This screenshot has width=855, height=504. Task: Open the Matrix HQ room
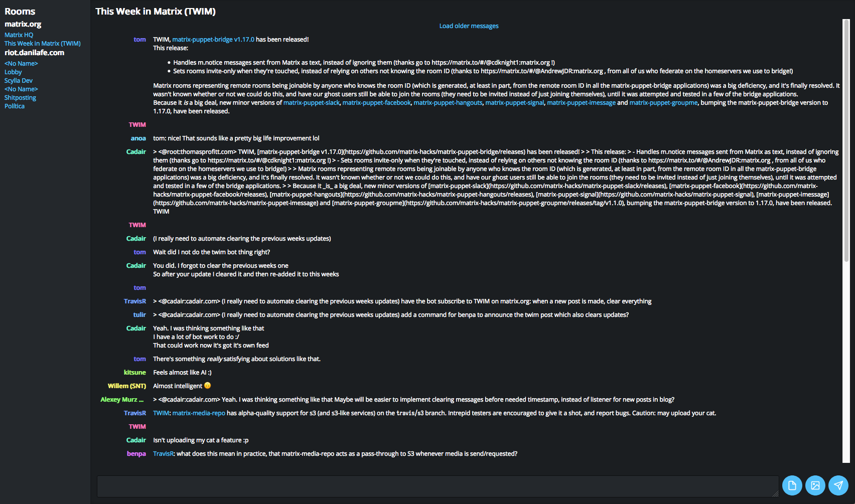[x=19, y=35]
